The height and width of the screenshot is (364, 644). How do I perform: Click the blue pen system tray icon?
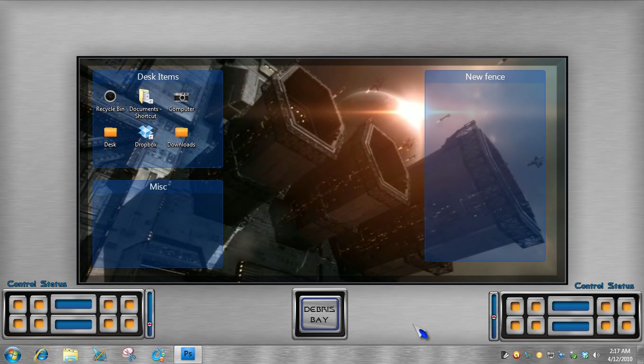click(528, 355)
